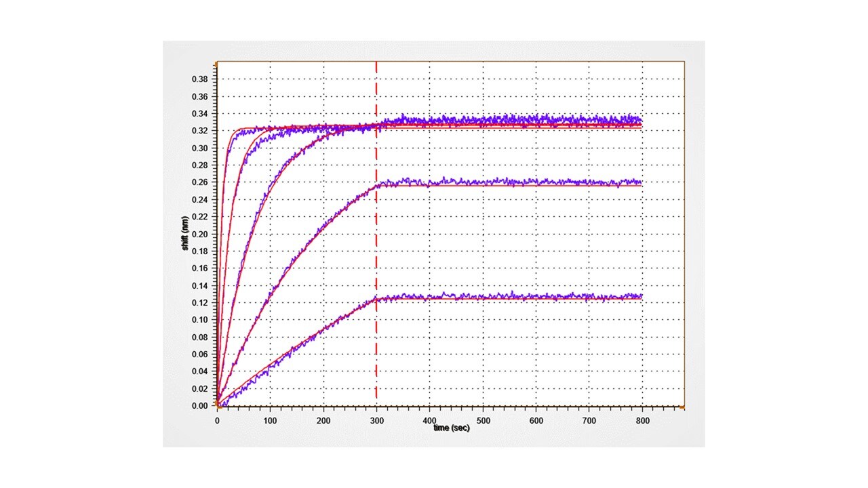The width and height of the screenshot is (868, 488).
Task: Click the curve plateau near 0.13 nm
Action: [x=509, y=297]
